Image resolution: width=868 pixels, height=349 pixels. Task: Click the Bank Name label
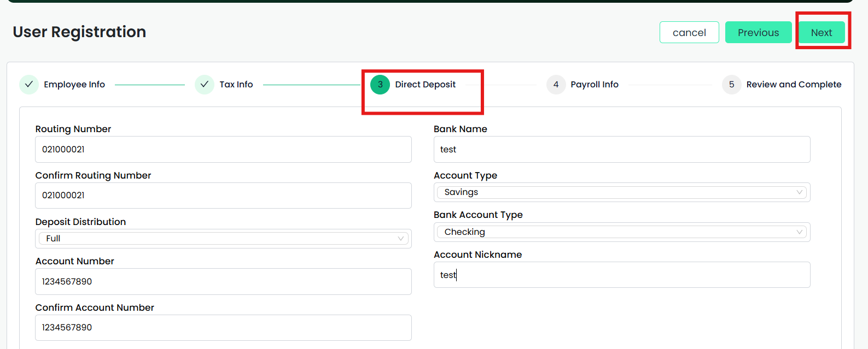pos(461,129)
